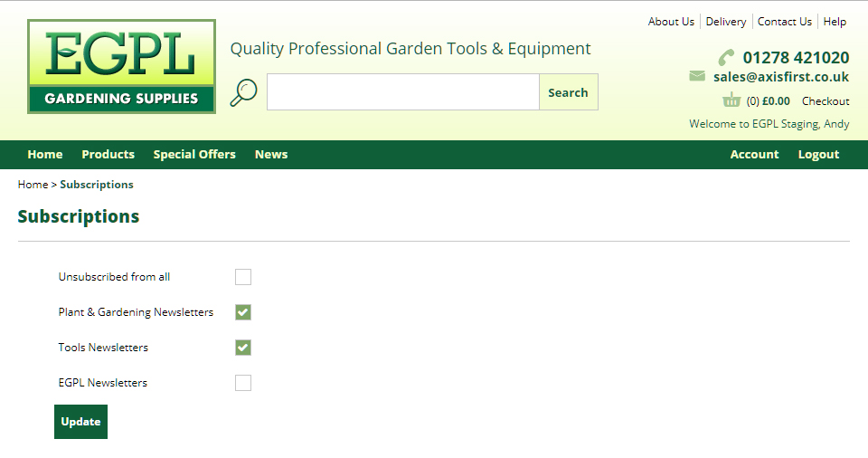This screenshot has width=868, height=458.
Task: Click the EGPL Gardening Supplies logo
Action: coord(121,67)
